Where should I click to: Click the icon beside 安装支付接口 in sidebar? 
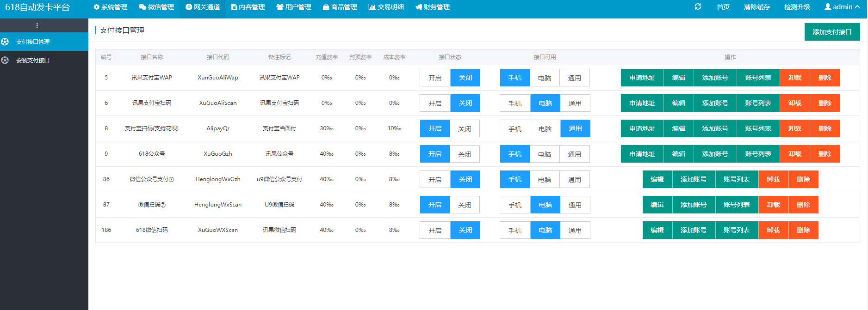(x=5, y=60)
